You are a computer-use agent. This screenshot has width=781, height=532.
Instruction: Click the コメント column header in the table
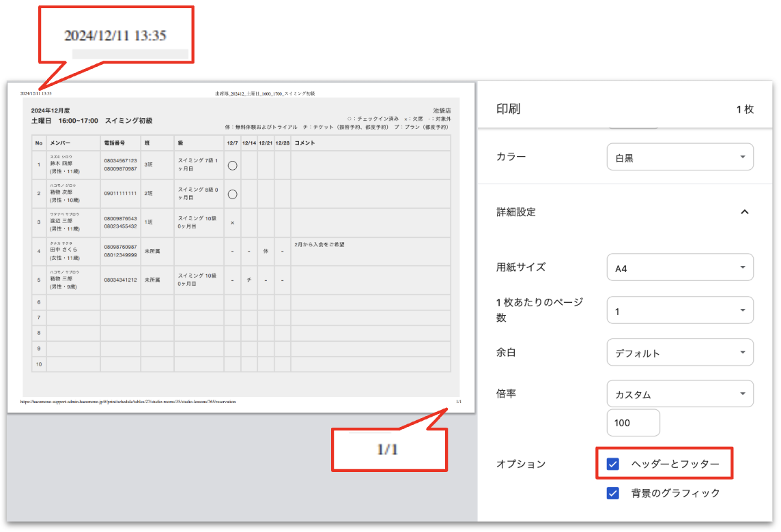[x=304, y=143]
